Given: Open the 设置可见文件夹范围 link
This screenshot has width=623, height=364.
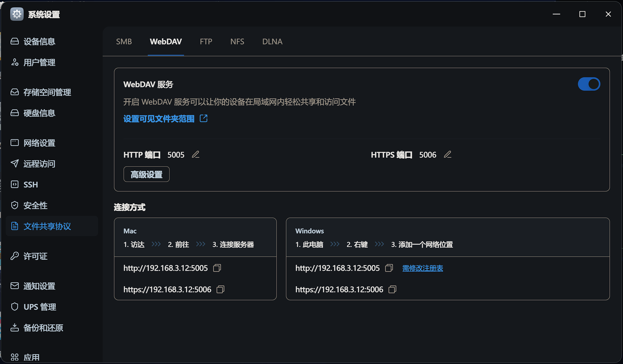Looking at the screenshot, I should (x=159, y=119).
